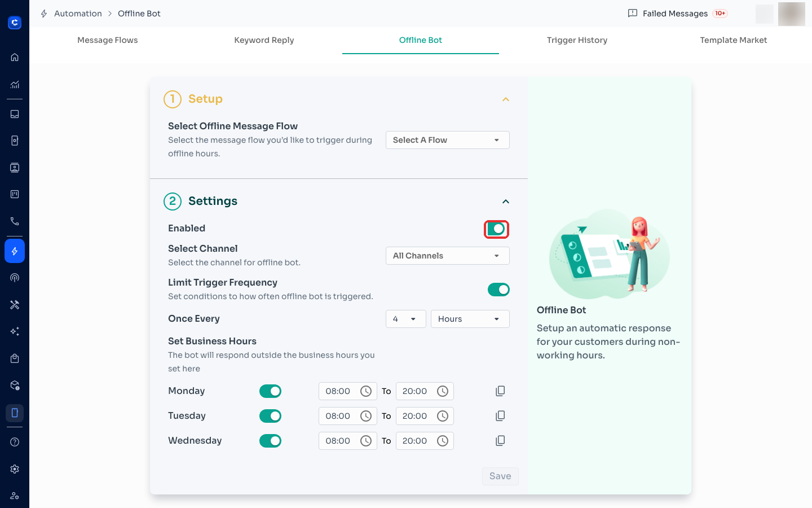This screenshot has height=508, width=812.
Task: Open clock picker for Wednesday's 20:00 end time
Action: [x=443, y=441]
